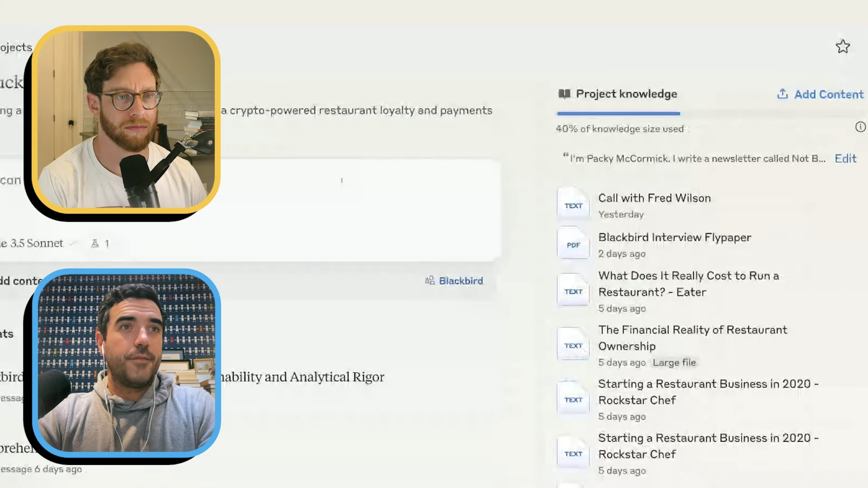Click the Call with Fred Wilson file icon
The height and width of the screenshot is (488, 868).
pyautogui.click(x=573, y=205)
